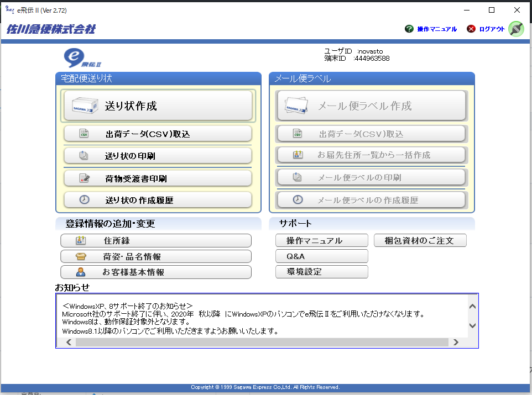Open 送り状の印刷 button
Screen dimensions: 532x395
(x=158, y=156)
